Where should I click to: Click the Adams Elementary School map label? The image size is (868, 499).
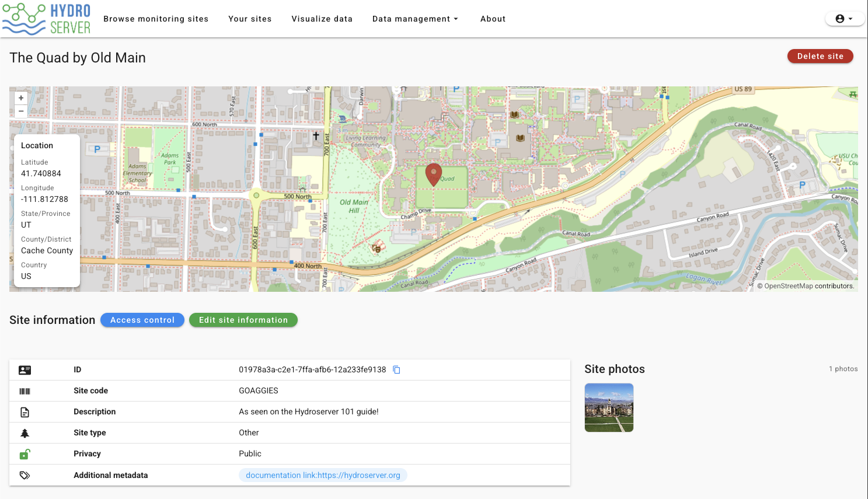tap(138, 173)
